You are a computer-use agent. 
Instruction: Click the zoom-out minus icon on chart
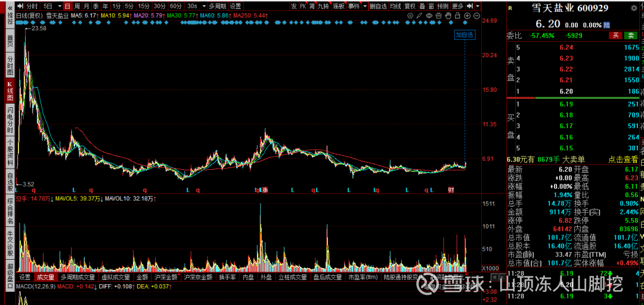point(476,15)
